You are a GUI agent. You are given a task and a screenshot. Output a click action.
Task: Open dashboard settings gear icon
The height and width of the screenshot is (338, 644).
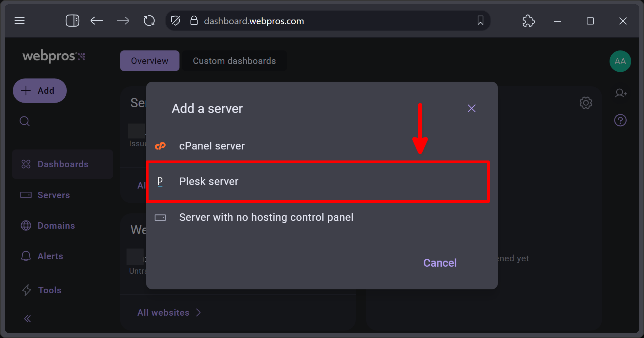pyautogui.click(x=586, y=103)
